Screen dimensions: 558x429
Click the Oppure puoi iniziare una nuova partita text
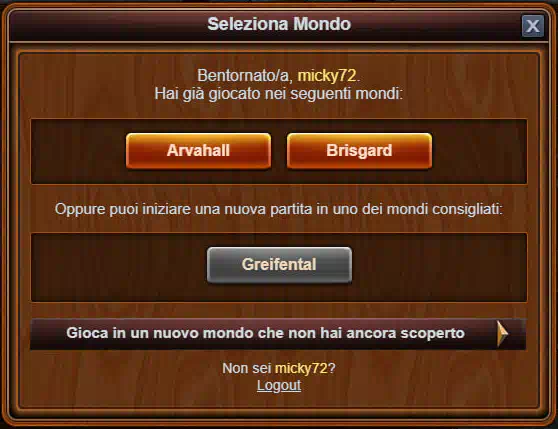point(279,209)
